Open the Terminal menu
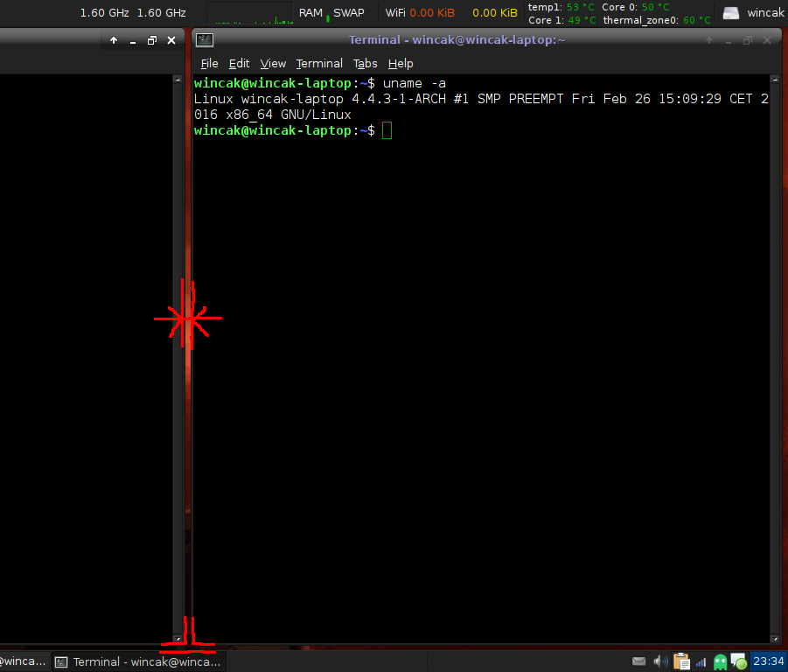Image resolution: width=788 pixels, height=672 pixels. coord(319,63)
